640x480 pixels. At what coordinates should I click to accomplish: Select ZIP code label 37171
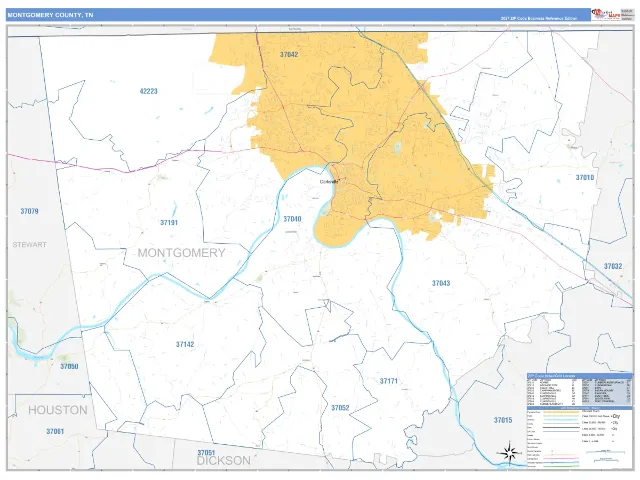389,381
